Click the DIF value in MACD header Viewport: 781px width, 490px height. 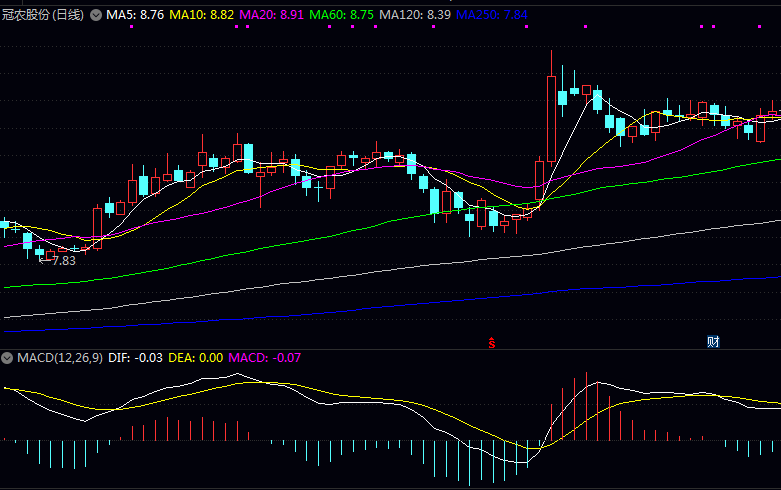[135, 357]
